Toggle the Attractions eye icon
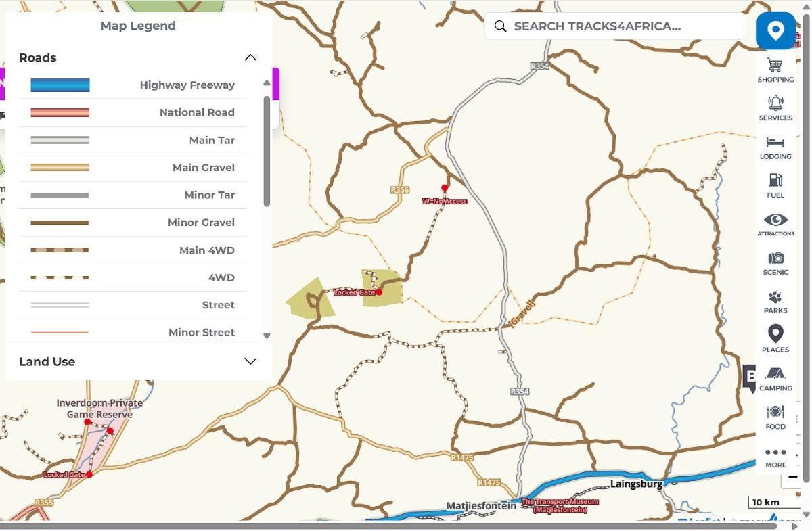Viewport: 812px width, 531px height. (775, 224)
